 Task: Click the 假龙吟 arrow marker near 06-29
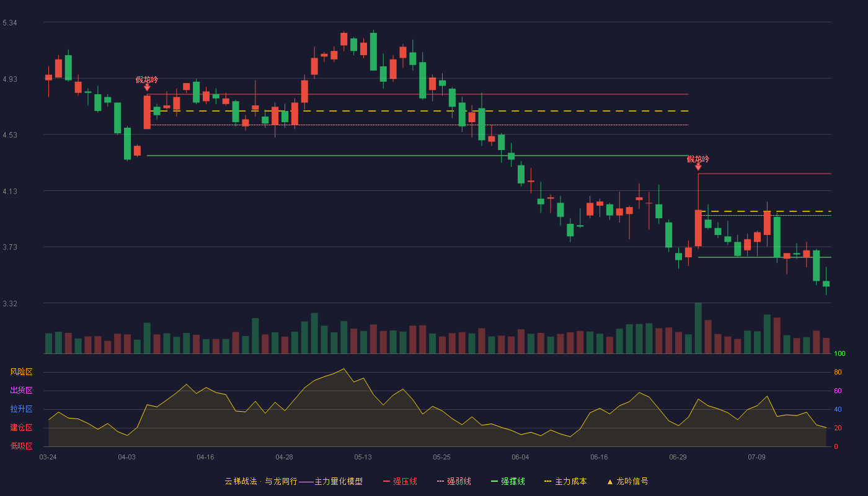698,167
